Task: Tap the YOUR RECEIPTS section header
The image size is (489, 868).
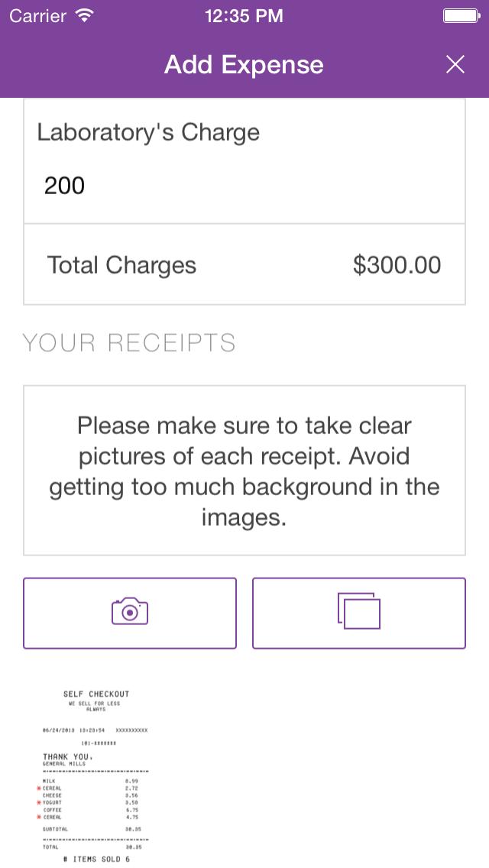Action: [x=128, y=343]
